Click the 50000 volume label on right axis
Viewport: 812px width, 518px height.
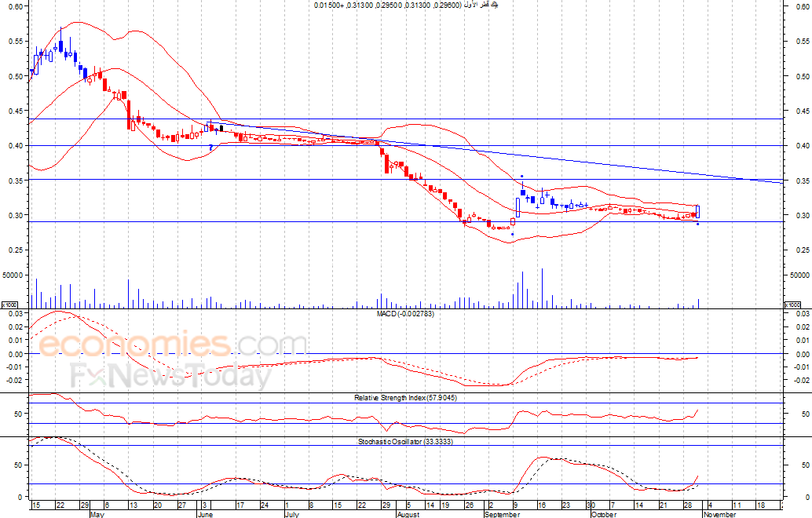pyautogui.click(x=799, y=275)
